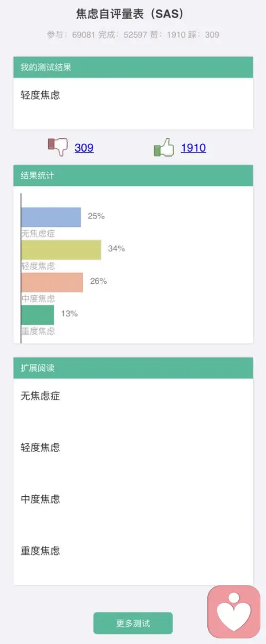This screenshot has width=266, height=644.
Task: Open the 309 dislike count link
Action: [84, 148]
